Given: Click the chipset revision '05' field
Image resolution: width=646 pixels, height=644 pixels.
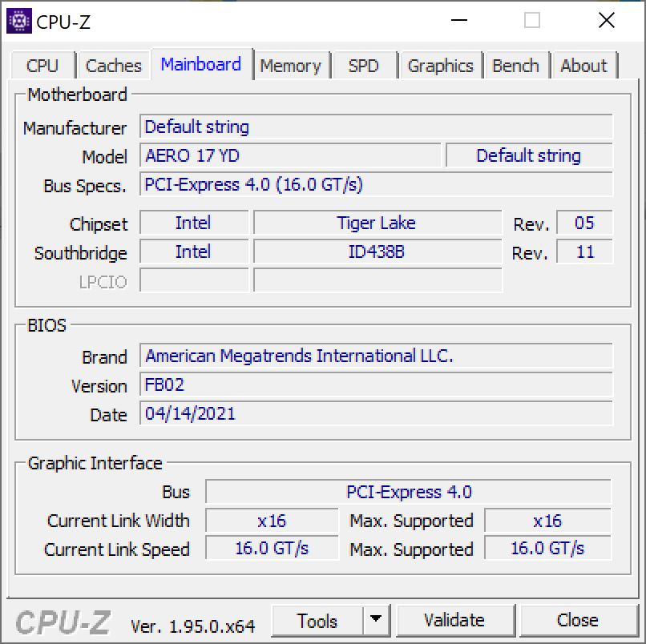Looking at the screenshot, I should coord(584,223).
